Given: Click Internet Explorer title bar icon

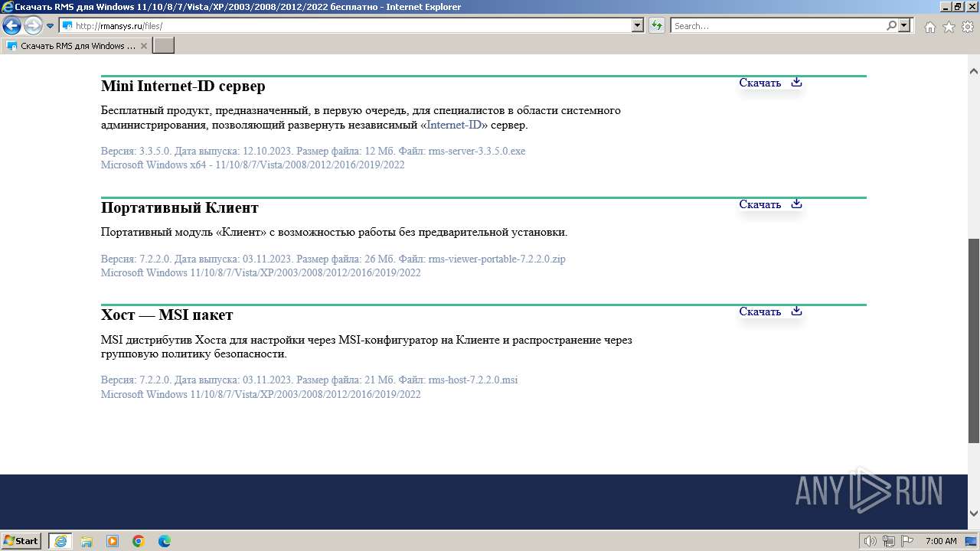Looking at the screenshot, I should (x=8, y=7).
